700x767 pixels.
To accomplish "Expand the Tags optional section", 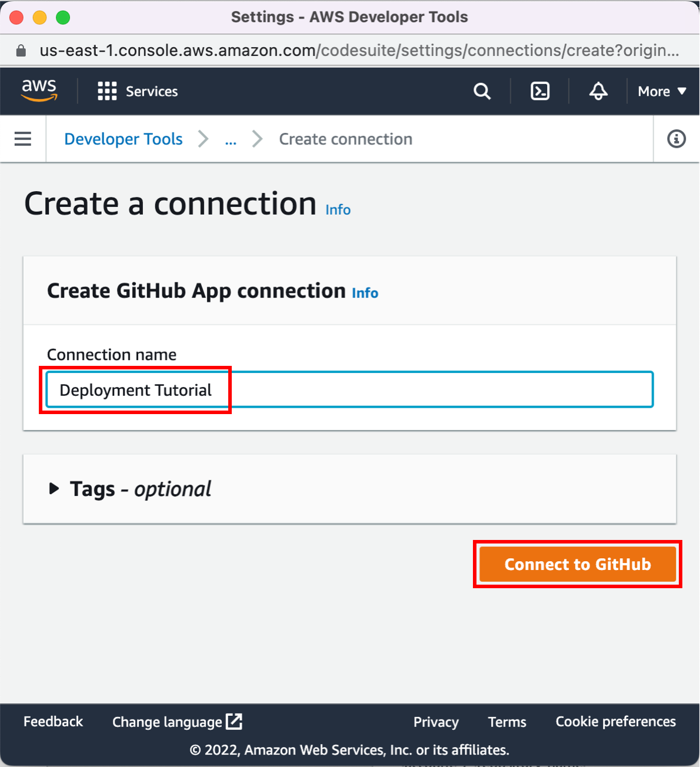I will [129, 489].
